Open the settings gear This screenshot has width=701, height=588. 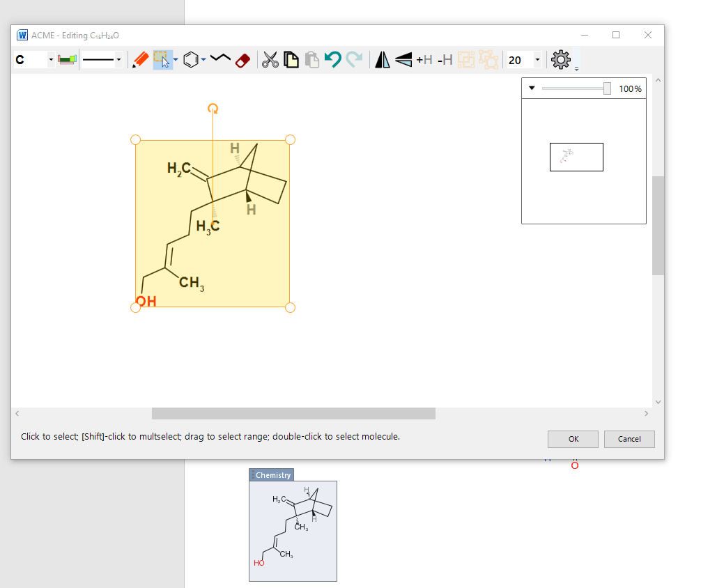[x=560, y=60]
